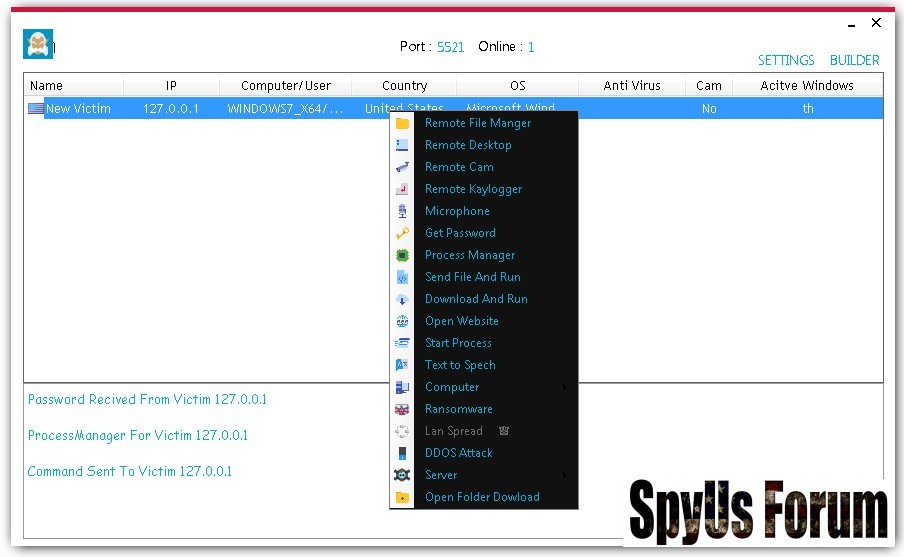Select the 127.0.0.1 row in list
The height and width of the screenshot is (557, 904).
[x=171, y=109]
